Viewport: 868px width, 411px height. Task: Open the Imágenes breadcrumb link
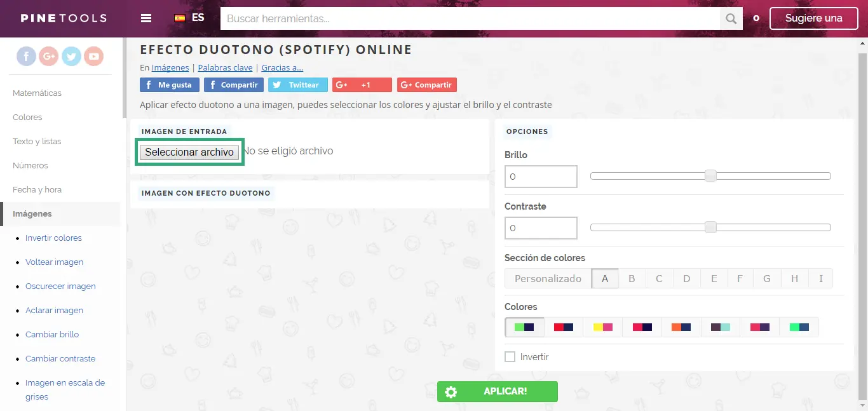pos(170,67)
